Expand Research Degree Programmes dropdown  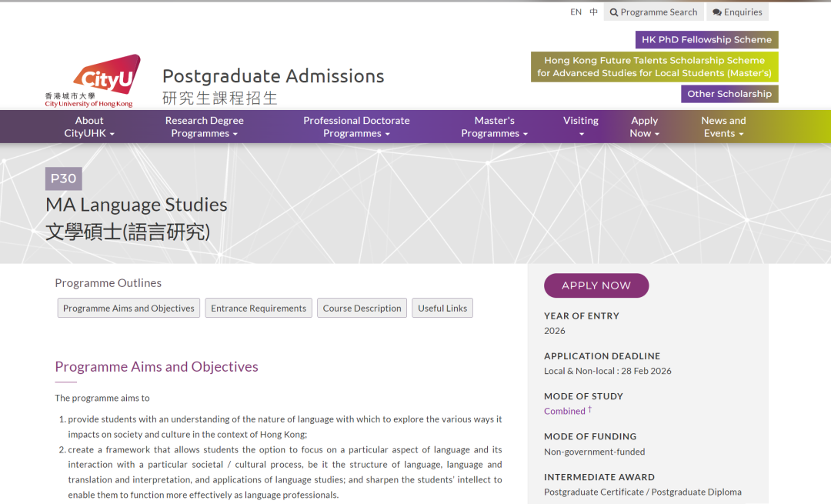point(204,127)
